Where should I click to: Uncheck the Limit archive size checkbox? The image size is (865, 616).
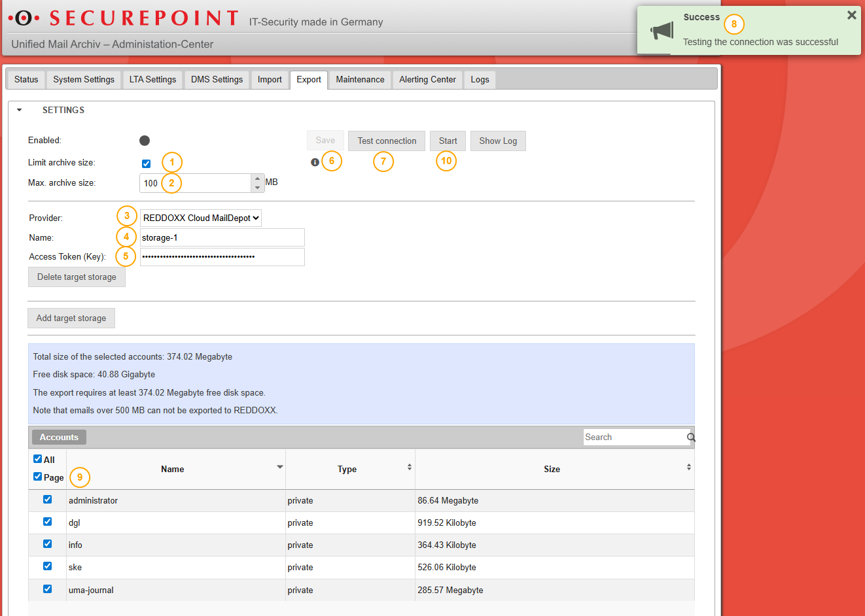pyautogui.click(x=146, y=163)
